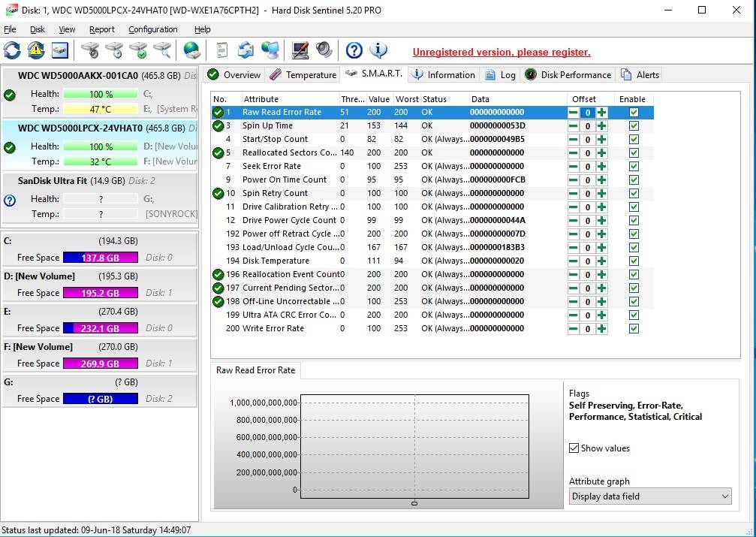Click the globe with disk toolbar icon
Screen dimensions: 756x537
tap(192, 50)
